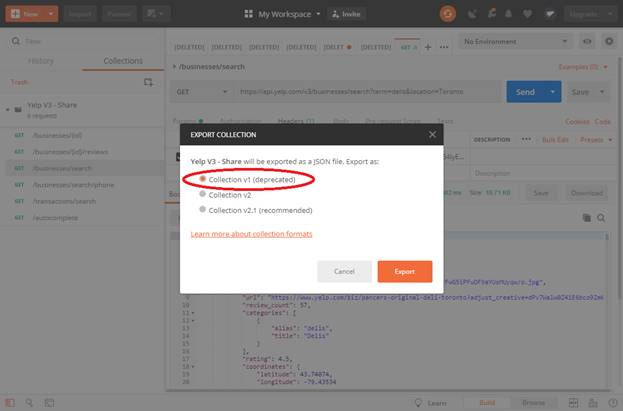Screen dimensions: 623x411
Task: Open the Trash link in sidebar
Action: (x=19, y=82)
